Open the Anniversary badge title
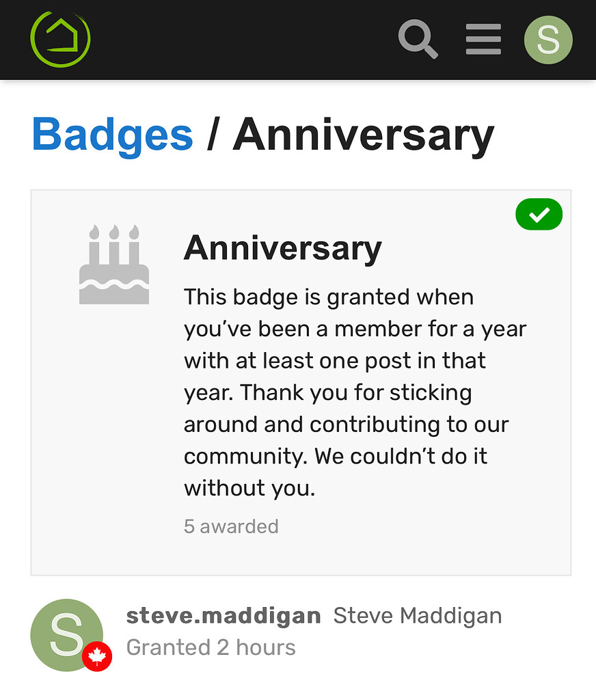The image size is (596, 700). (283, 248)
